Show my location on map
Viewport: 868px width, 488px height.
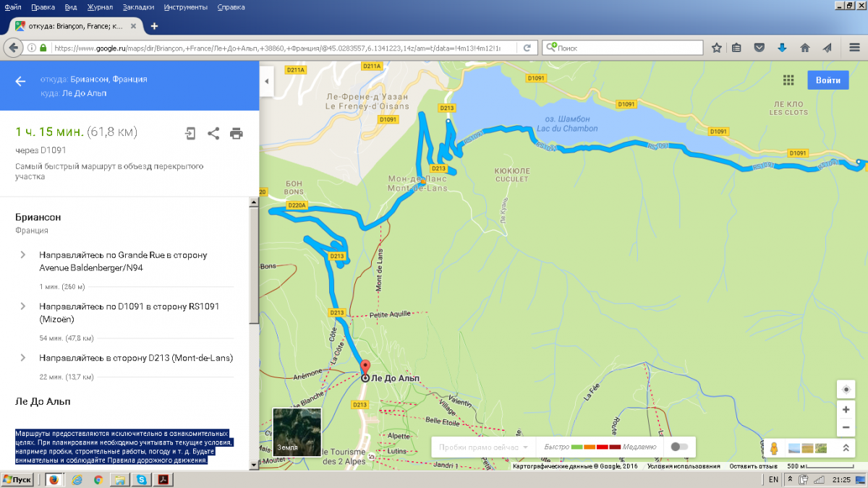846,390
